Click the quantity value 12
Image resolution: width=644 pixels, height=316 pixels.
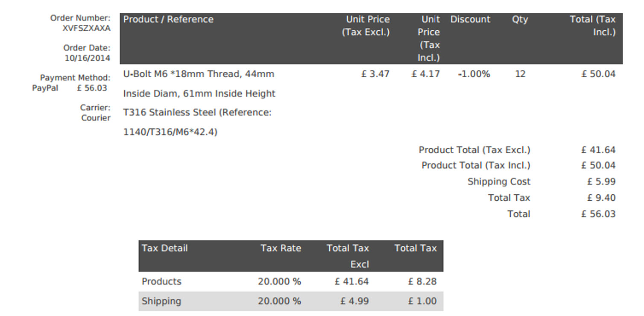pos(520,74)
